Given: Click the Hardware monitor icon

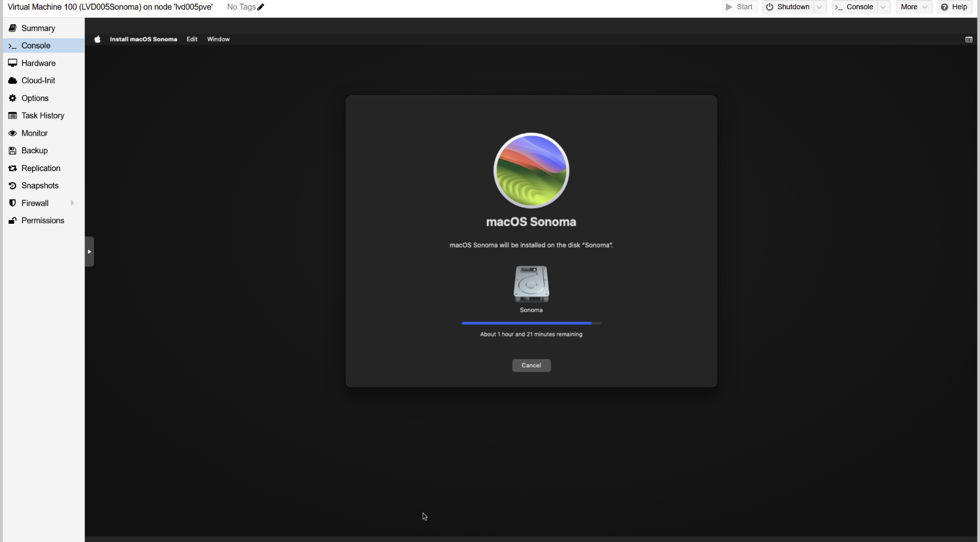Looking at the screenshot, I should pyautogui.click(x=13, y=63).
